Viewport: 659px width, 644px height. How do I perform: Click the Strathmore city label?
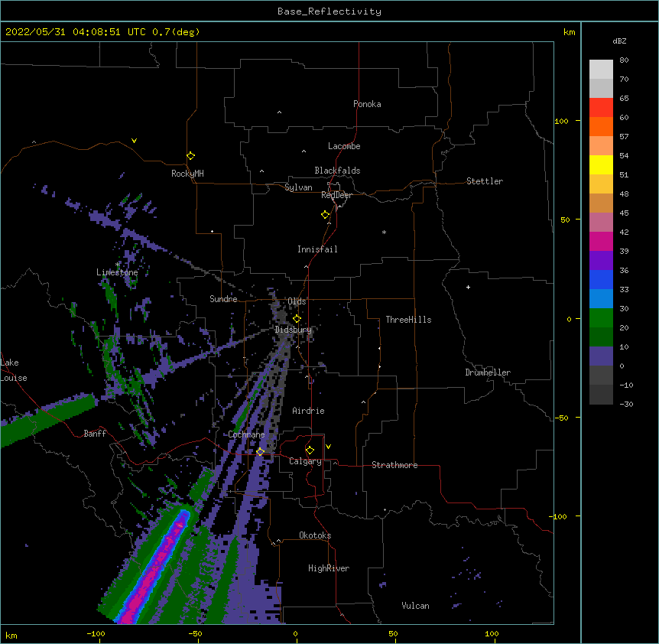click(394, 465)
